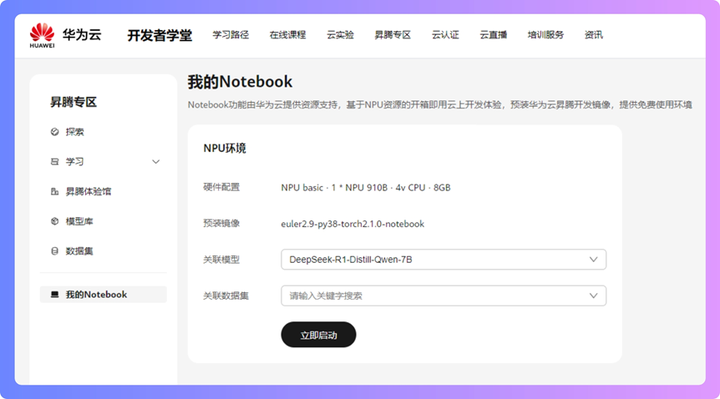
Task: Click the Notebook功能 description paragraph
Action: click(439, 105)
